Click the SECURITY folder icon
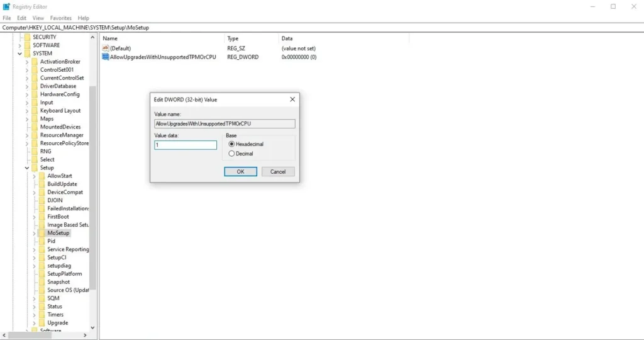This screenshot has height=340, width=644. coord(28,37)
